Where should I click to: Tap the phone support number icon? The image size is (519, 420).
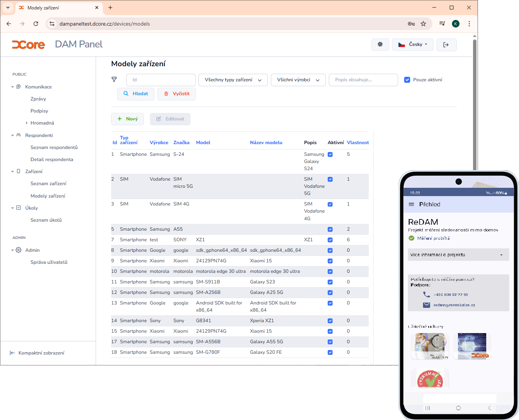[426, 294]
